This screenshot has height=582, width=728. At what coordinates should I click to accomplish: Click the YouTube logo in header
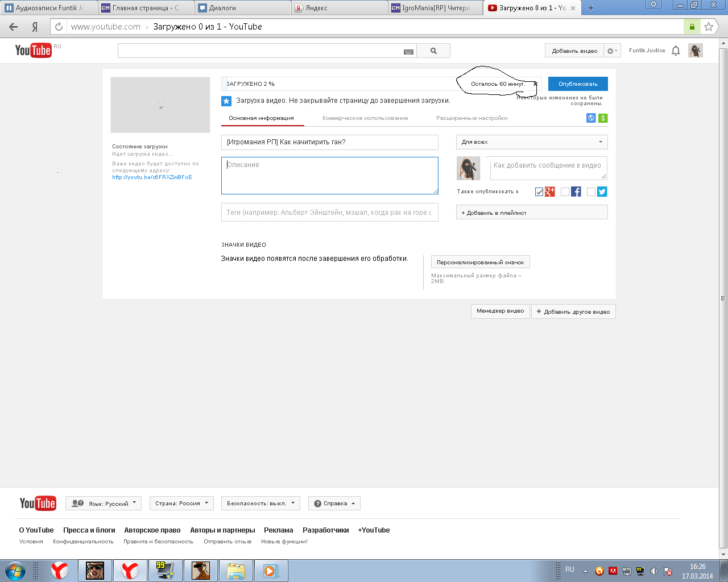pos(33,51)
